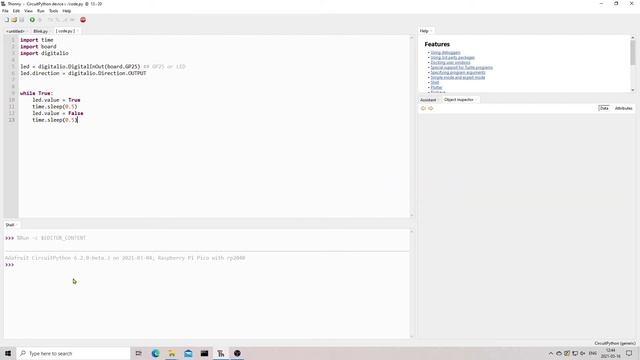Open the Tools menu

click(53, 11)
